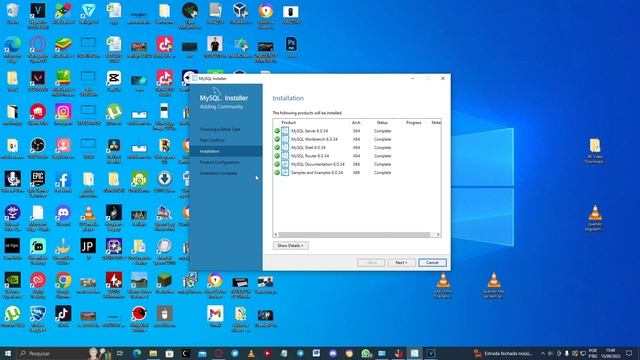Click product icon of MySQL Shell row
The image size is (640, 360).
tap(285, 147)
